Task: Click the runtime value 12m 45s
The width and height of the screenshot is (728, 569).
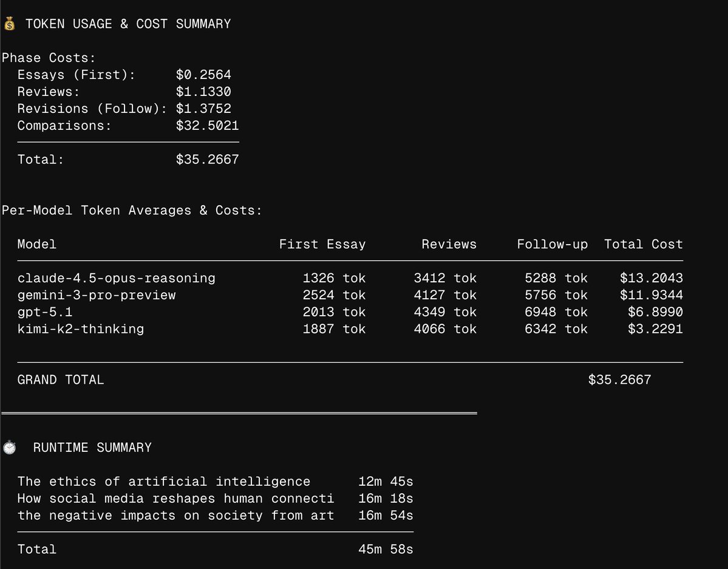Action: tap(386, 481)
